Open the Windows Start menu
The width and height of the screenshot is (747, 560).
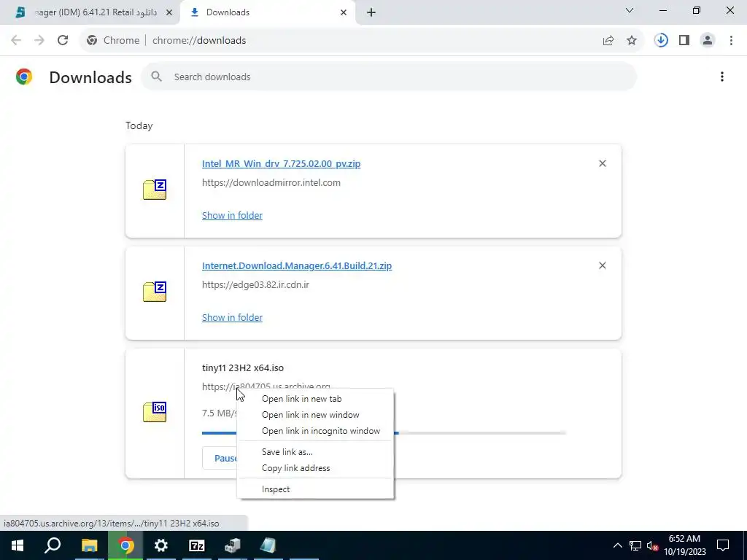coord(18,545)
